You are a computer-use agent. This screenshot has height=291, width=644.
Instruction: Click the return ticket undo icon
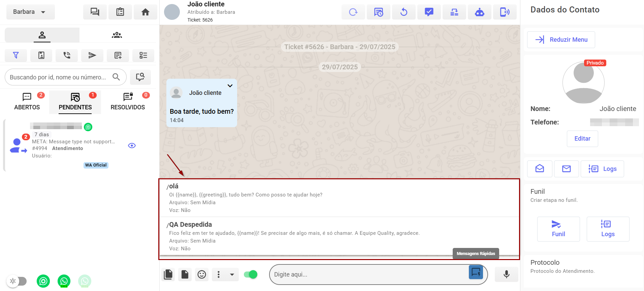pos(404,12)
